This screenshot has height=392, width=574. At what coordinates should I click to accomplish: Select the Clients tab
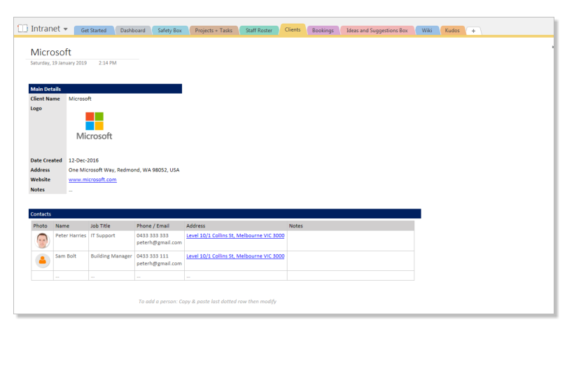tap(293, 29)
